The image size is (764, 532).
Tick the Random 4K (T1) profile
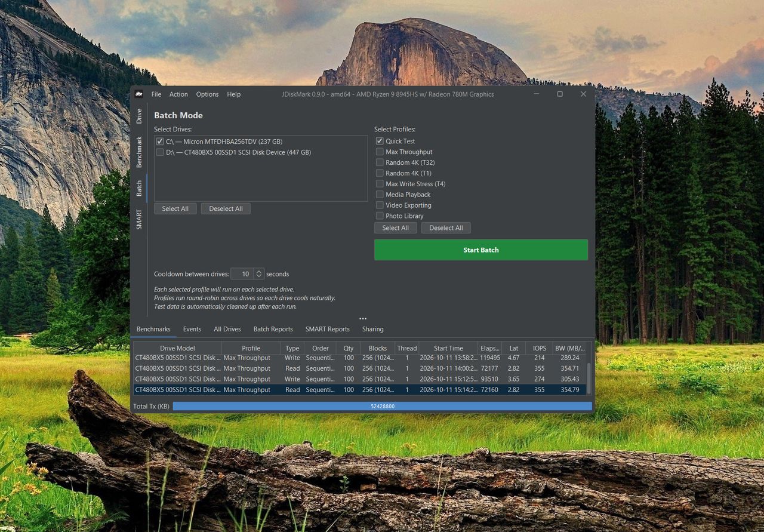click(380, 173)
